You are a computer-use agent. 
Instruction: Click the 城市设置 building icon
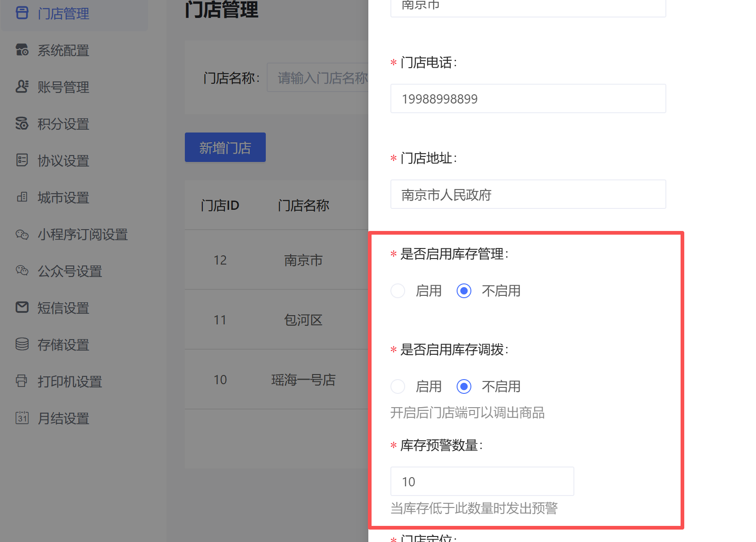coord(22,197)
